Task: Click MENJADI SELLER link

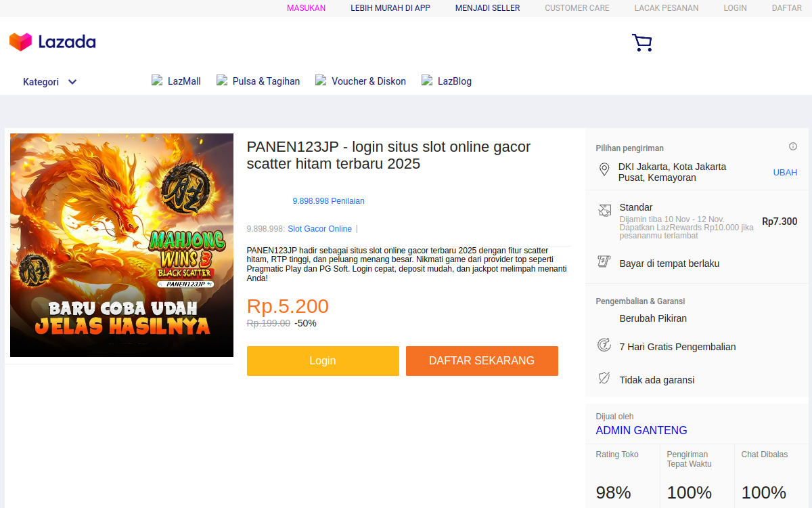Action: pyautogui.click(x=488, y=8)
